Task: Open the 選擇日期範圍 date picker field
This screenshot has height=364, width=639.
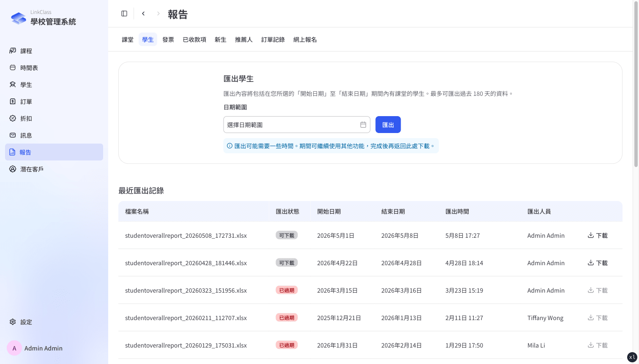Action: [297, 125]
